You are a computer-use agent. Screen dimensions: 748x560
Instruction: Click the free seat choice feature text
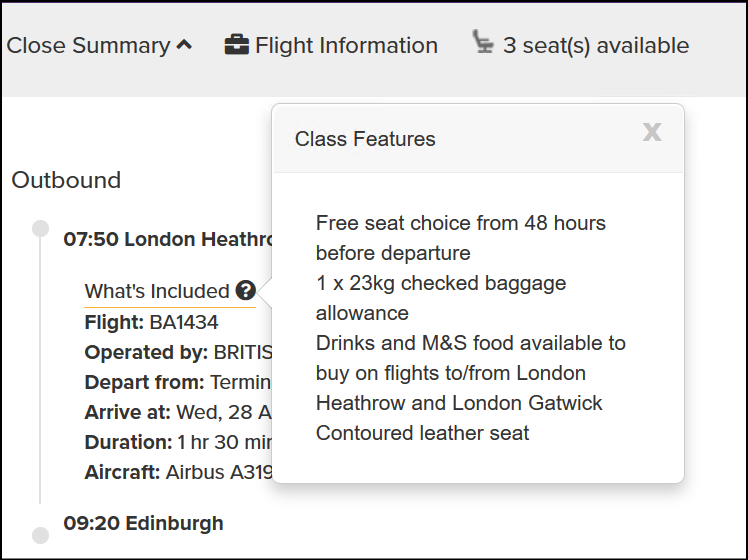tap(461, 238)
